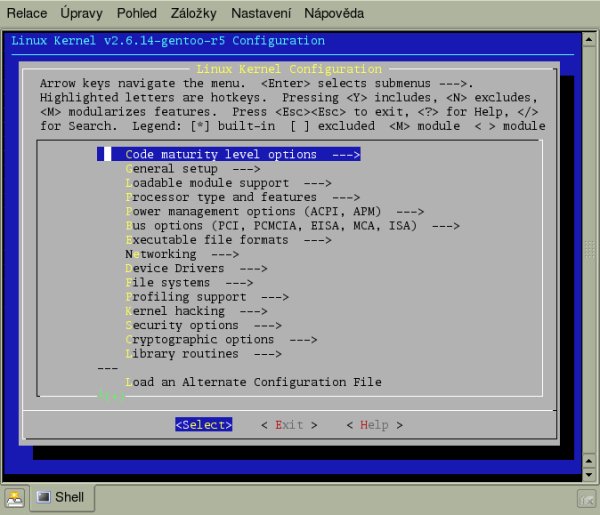Open the Nastavení menu
The width and height of the screenshot is (600, 515).
[261, 13]
